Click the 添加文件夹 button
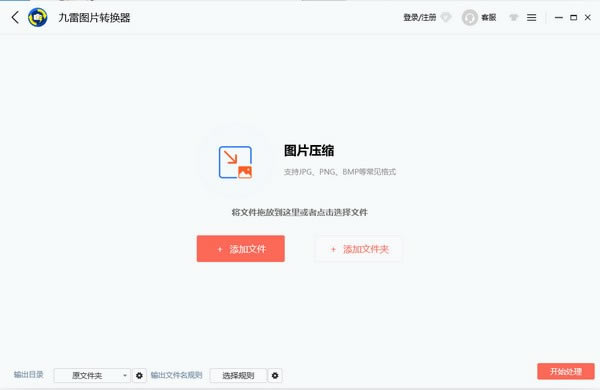 pos(359,249)
